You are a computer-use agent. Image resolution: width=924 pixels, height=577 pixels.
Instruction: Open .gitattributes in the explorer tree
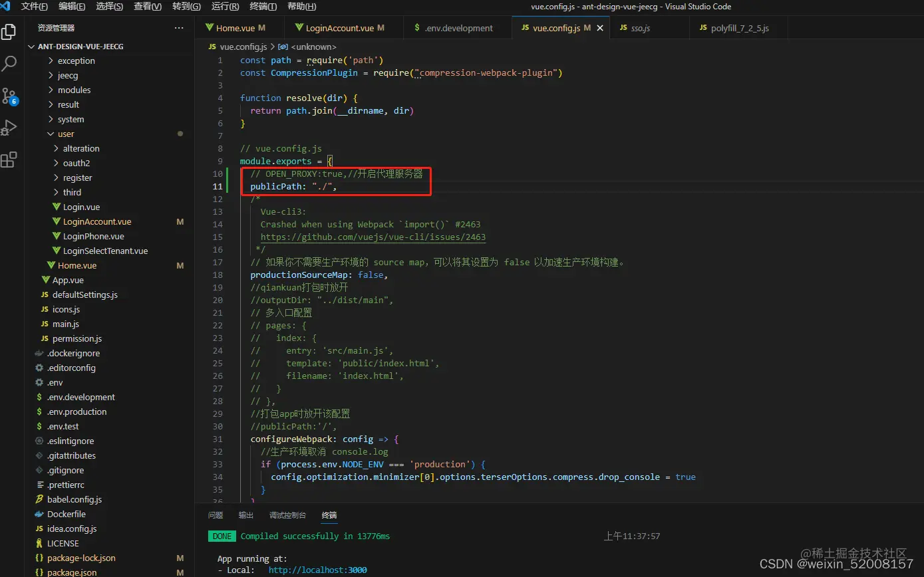(x=71, y=455)
